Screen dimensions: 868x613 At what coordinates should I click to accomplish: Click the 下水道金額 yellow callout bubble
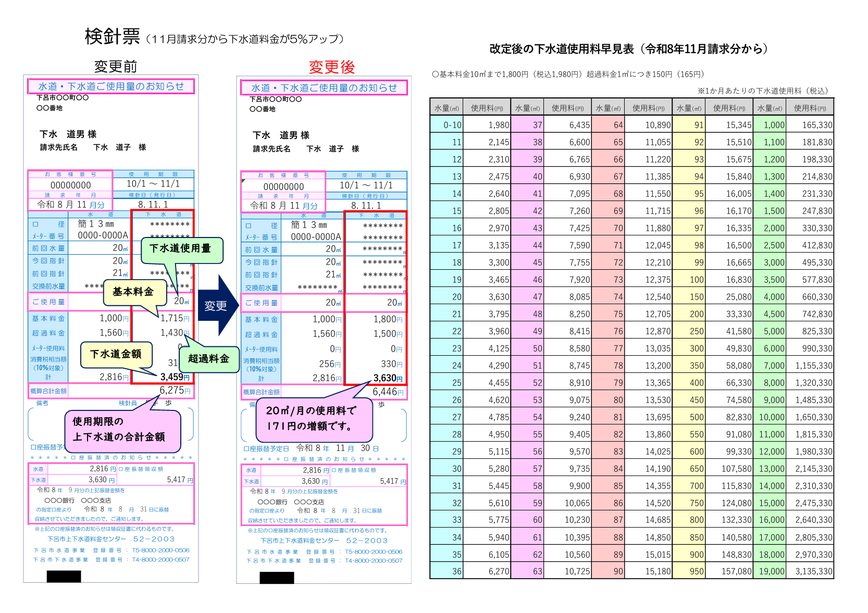coord(117,355)
